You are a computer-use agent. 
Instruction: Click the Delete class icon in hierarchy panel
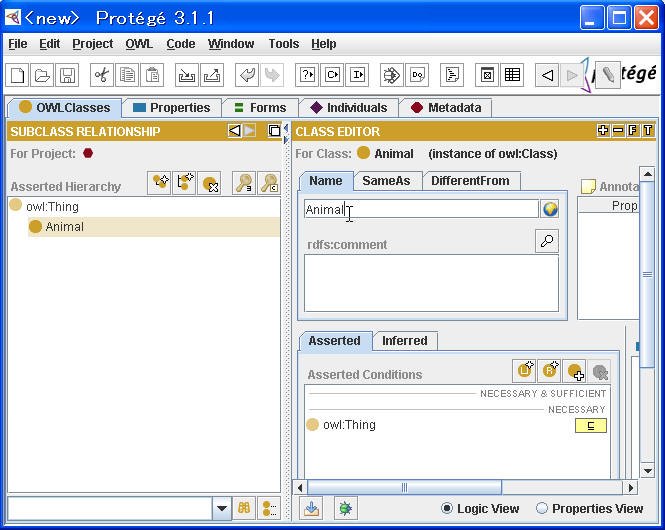coord(209,182)
